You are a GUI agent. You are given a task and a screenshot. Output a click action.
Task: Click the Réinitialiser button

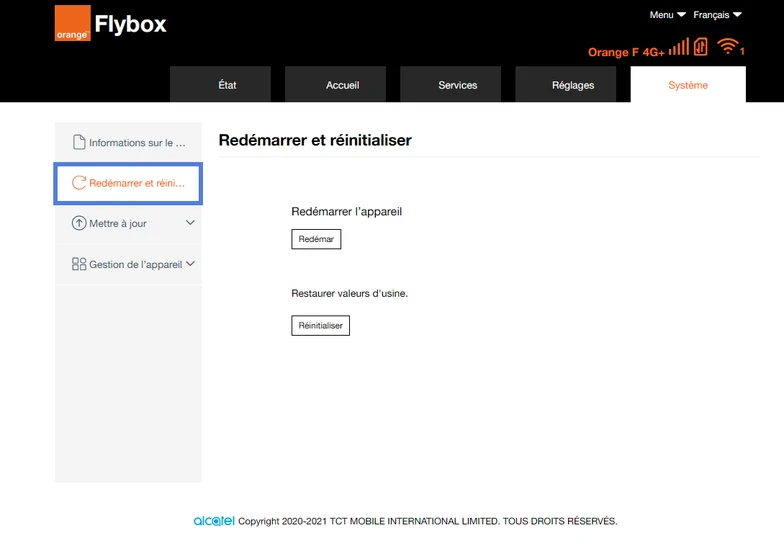tap(320, 326)
